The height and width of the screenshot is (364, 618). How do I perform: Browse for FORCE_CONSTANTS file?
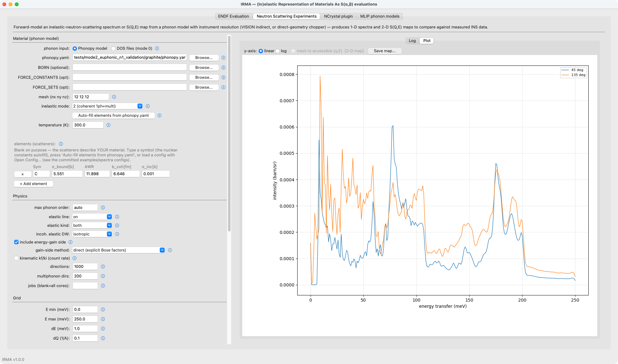pos(204,78)
